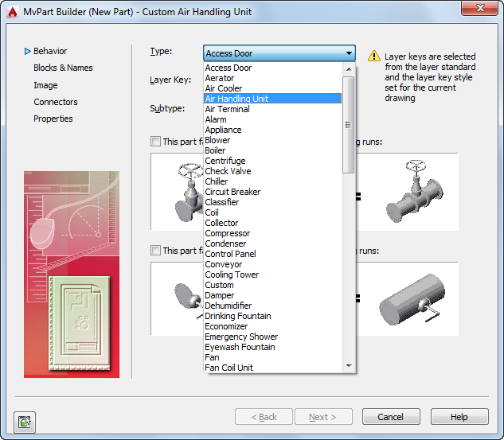Open the Image page in the sidebar
The image size is (504, 440).
45,85
